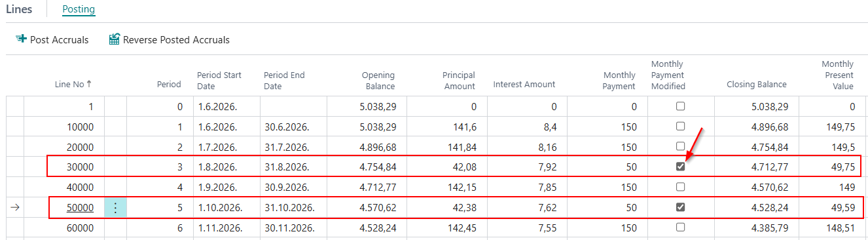The height and width of the screenshot is (240, 868).
Task: Click the Period End Date column header
Action: click(284, 81)
